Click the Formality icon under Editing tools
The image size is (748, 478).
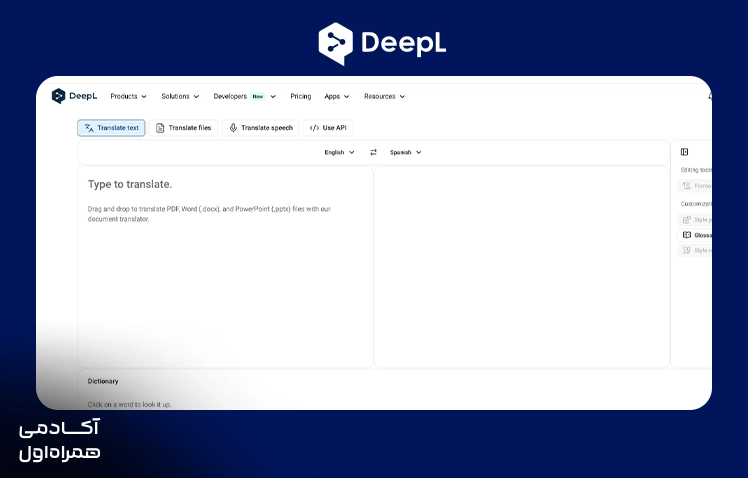click(687, 186)
